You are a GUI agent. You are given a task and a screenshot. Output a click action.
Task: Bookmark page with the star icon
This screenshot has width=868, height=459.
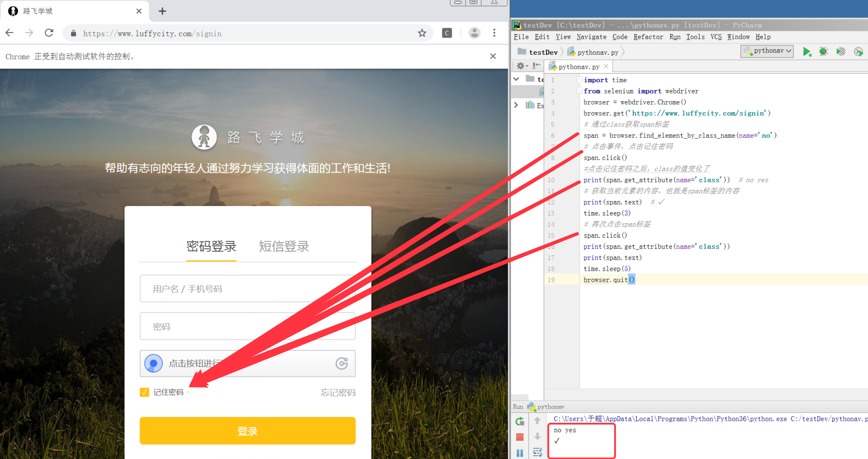click(422, 33)
